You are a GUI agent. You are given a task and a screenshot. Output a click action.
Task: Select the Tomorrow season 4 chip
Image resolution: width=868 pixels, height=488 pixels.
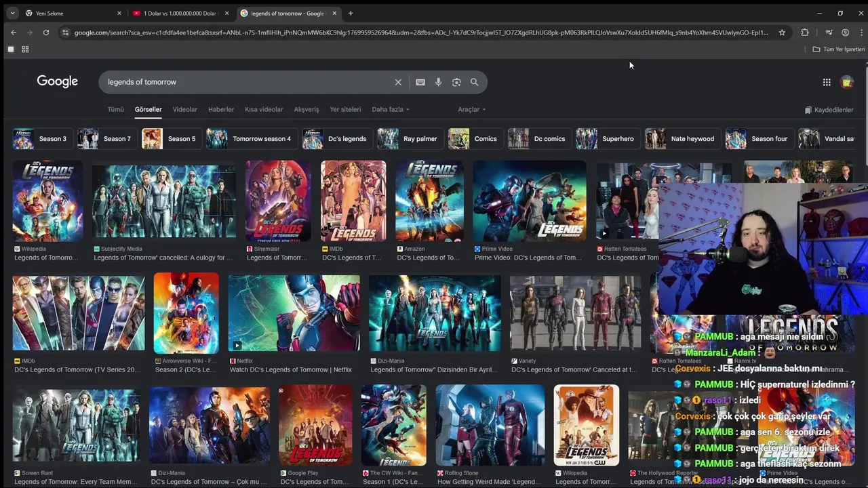(x=251, y=139)
